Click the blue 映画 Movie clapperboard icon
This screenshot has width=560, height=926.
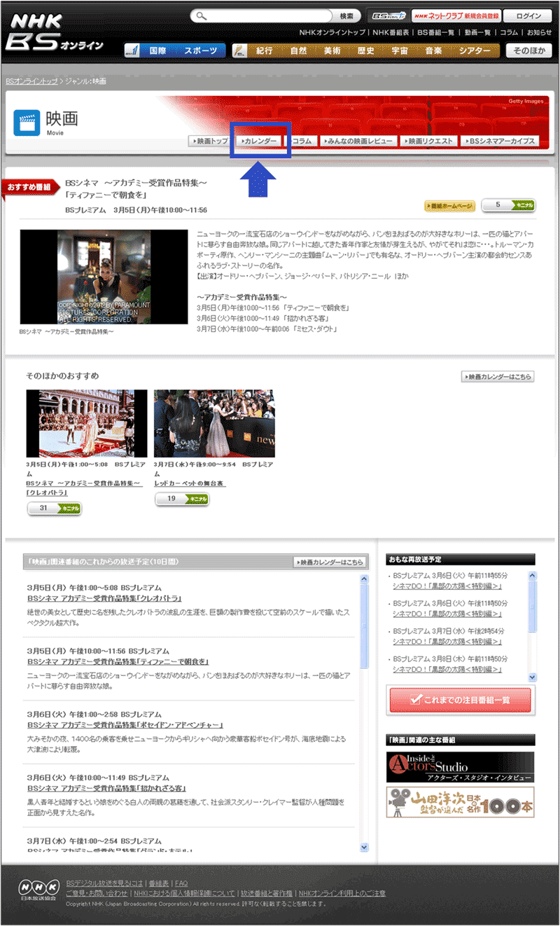click(x=27, y=122)
